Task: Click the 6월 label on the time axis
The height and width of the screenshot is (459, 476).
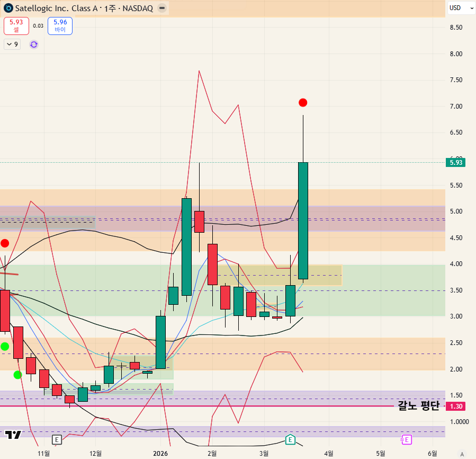Action: (x=433, y=454)
